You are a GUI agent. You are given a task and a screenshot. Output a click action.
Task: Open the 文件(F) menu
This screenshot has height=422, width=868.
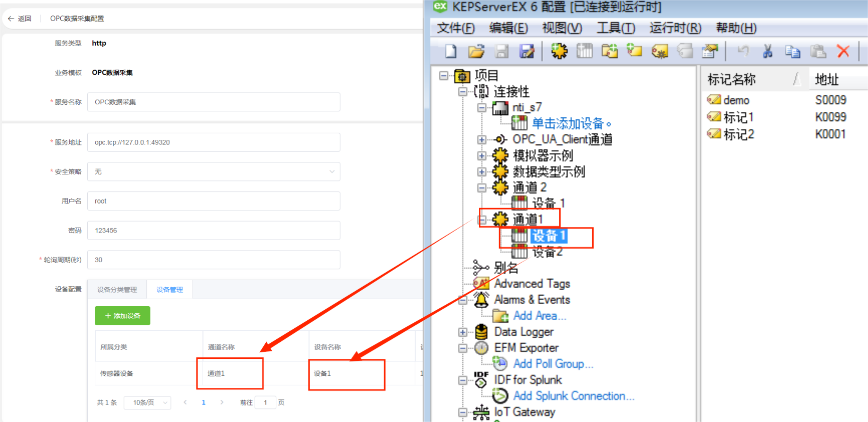pos(456,28)
